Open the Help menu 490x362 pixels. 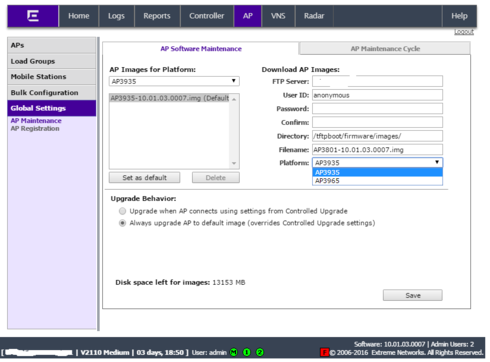coord(459,16)
